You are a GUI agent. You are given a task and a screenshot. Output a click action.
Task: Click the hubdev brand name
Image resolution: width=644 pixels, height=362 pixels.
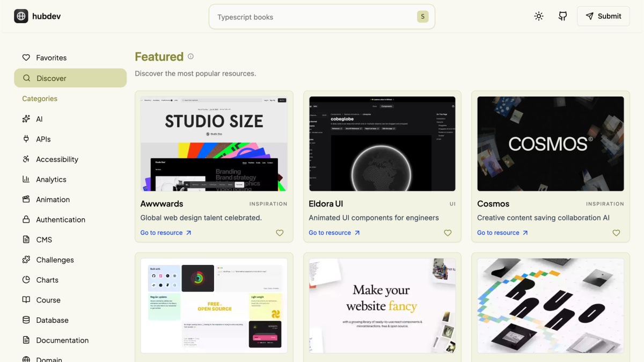coord(46,16)
